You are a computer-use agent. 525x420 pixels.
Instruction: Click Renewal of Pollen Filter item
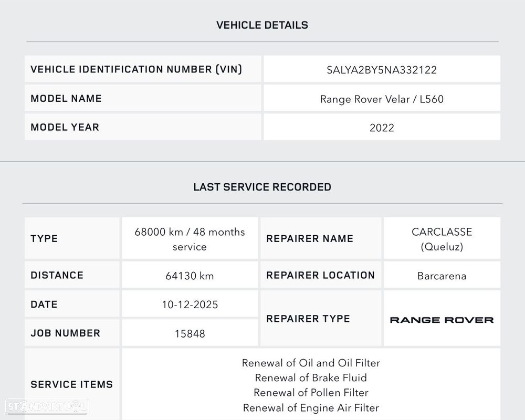311,392
